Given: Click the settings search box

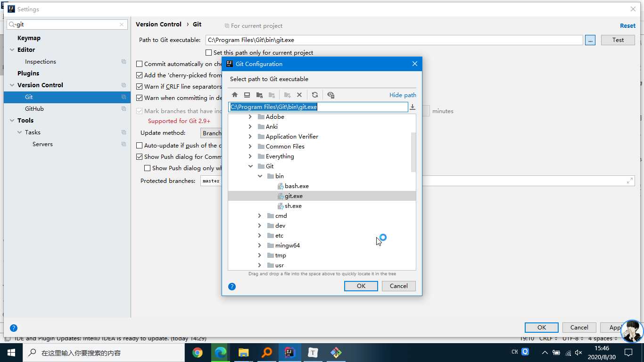Looking at the screenshot, I should pyautogui.click(x=67, y=25).
